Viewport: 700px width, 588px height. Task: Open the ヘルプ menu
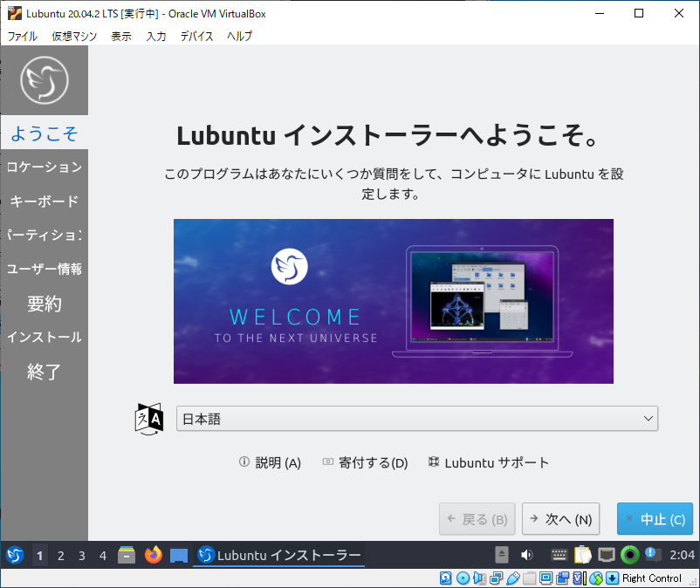tap(240, 36)
